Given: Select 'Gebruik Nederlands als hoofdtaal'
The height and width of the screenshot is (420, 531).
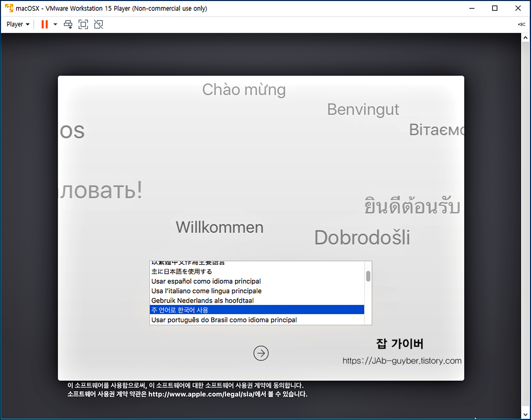Looking at the screenshot, I should [x=257, y=300].
